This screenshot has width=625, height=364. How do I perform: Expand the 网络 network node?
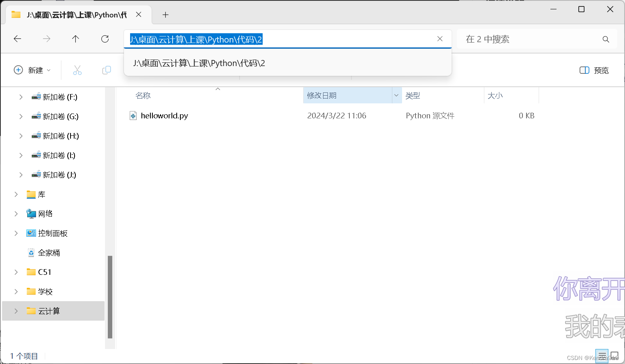pyautogui.click(x=16, y=214)
